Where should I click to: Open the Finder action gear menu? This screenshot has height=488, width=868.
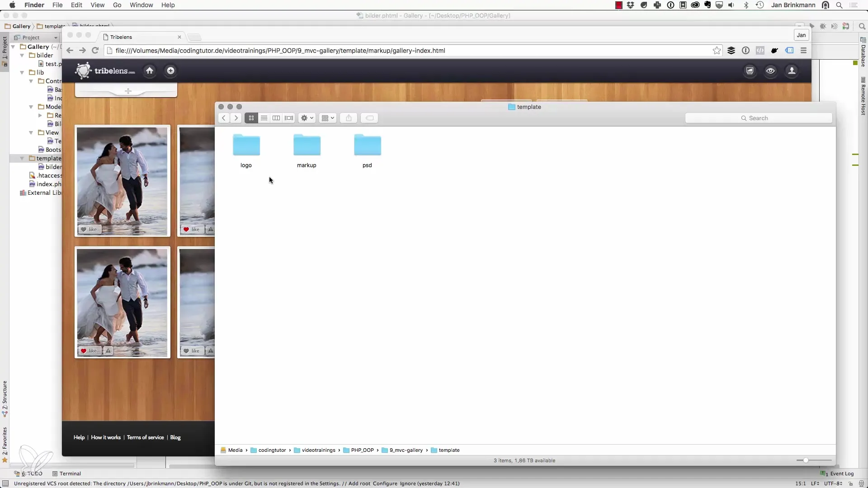[x=307, y=118]
